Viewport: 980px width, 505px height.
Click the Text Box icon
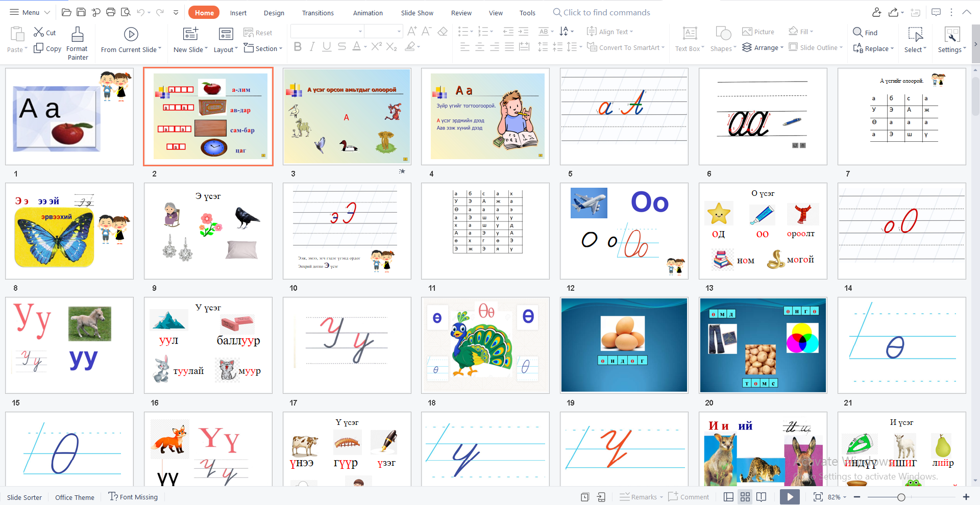[x=690, y=34]
